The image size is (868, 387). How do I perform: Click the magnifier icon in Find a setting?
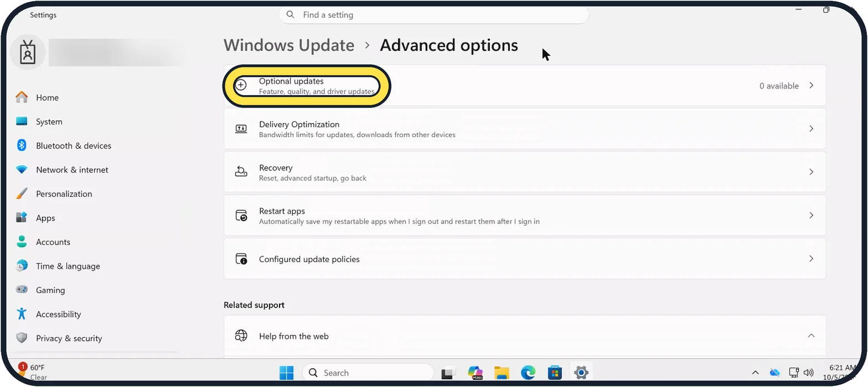pyautogui.click(x=291, y=15)
